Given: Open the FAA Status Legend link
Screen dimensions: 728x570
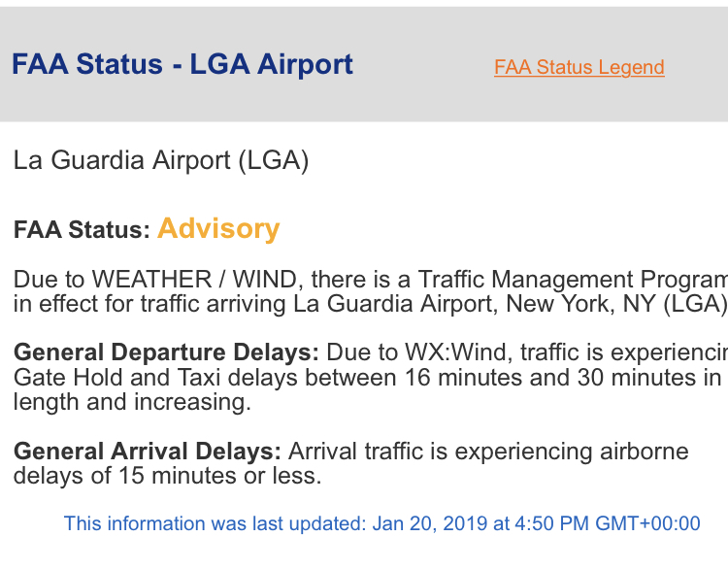Looking at the screenshot, I should [x=579, y=67].
